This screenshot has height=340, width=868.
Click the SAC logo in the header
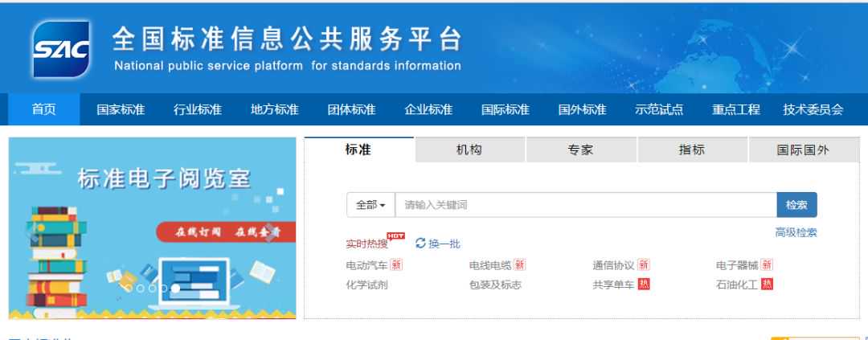click(x=60, y=50)
